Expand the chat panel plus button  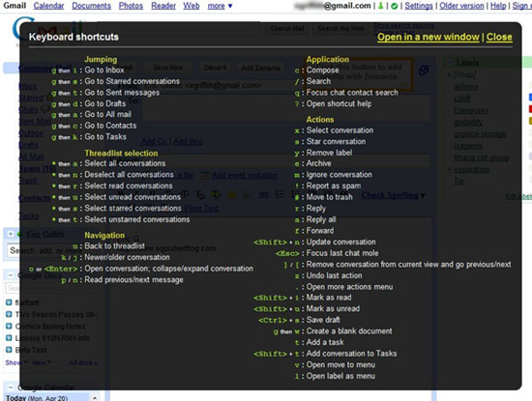coord(11,234)
